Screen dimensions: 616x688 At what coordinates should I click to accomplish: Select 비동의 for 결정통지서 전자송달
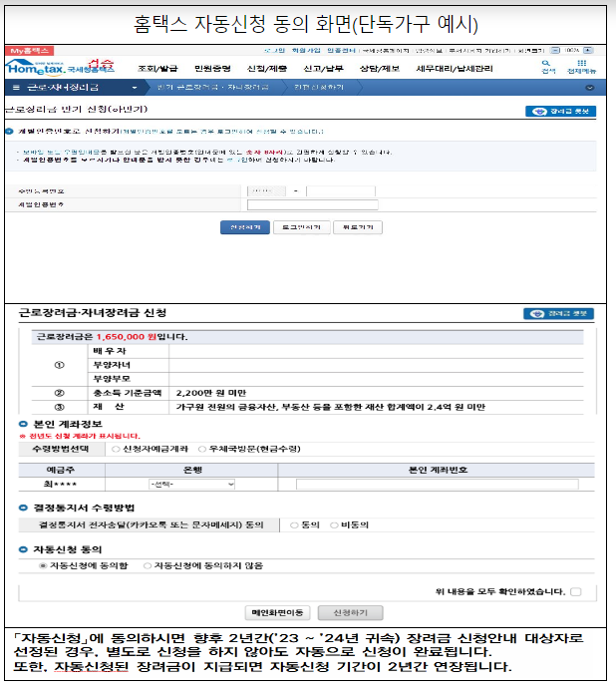point(334,525)
